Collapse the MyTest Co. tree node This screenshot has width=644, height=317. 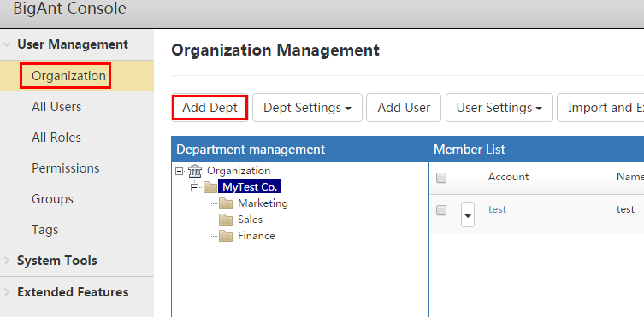pyautogui.click(x=195, y=187)
